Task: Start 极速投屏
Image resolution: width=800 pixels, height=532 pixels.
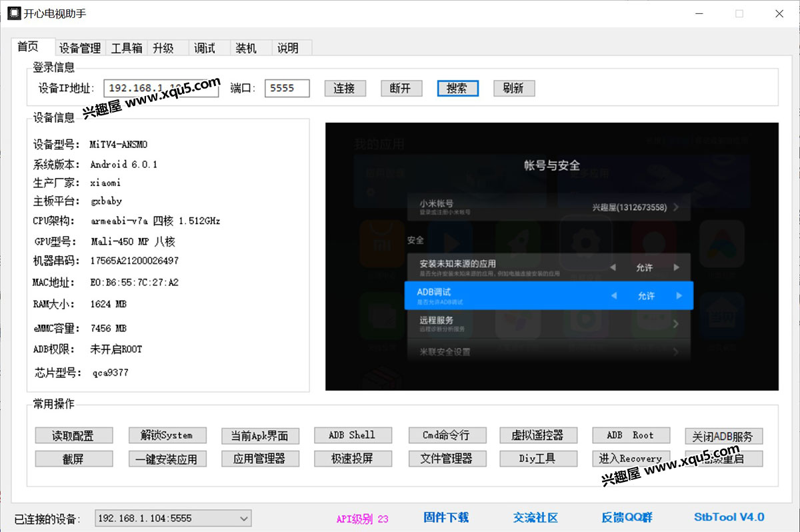Action: point(353,459)
